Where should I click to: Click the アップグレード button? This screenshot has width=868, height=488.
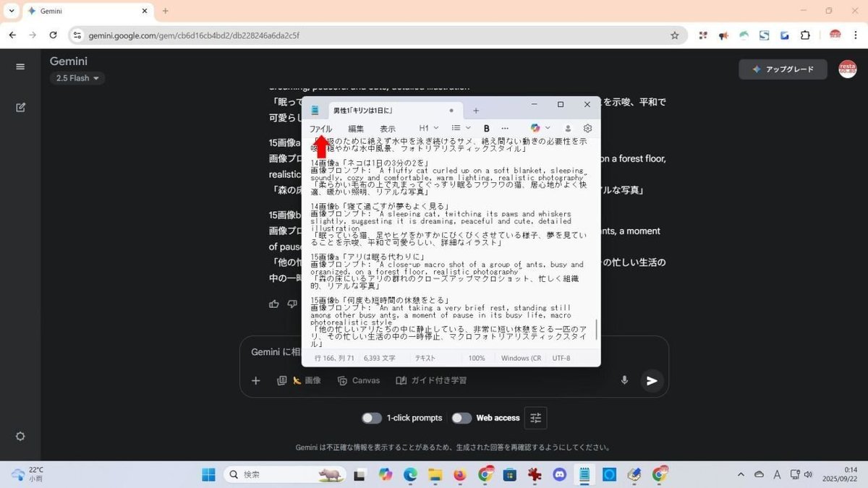(783, 69)
